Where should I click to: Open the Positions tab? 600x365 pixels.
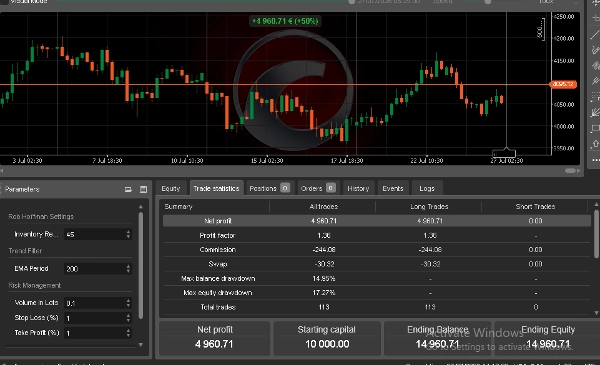[269, 189]
